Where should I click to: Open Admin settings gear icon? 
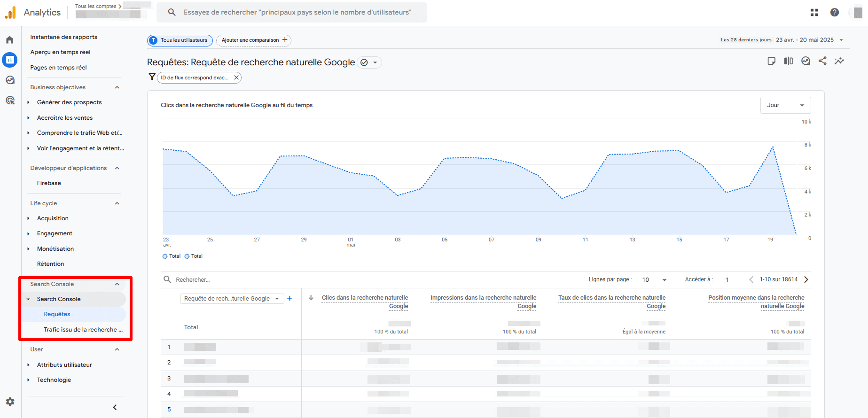10,402
